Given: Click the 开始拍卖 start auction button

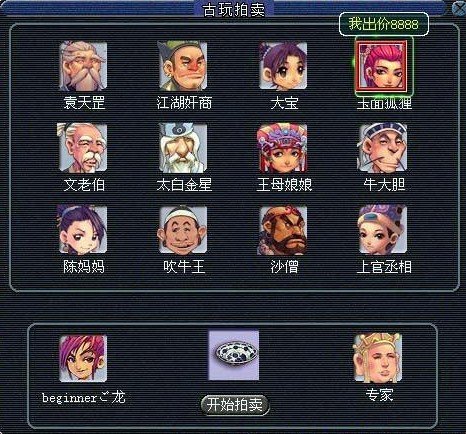Looking at the screenshot, I should click(235, 405).
